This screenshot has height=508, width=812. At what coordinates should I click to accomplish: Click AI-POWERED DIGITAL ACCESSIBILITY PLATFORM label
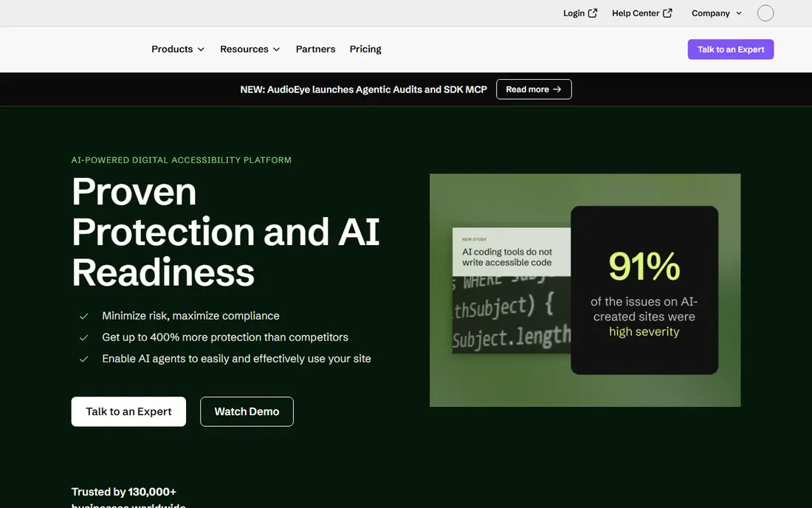point(182,160)
